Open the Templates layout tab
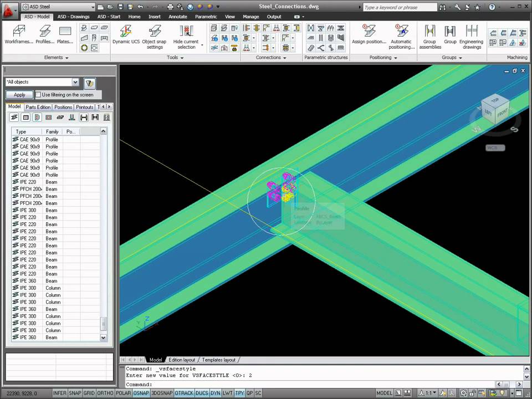Image resolution: width=532 pixels, height=399 pixels. click(x=218, y=360)
